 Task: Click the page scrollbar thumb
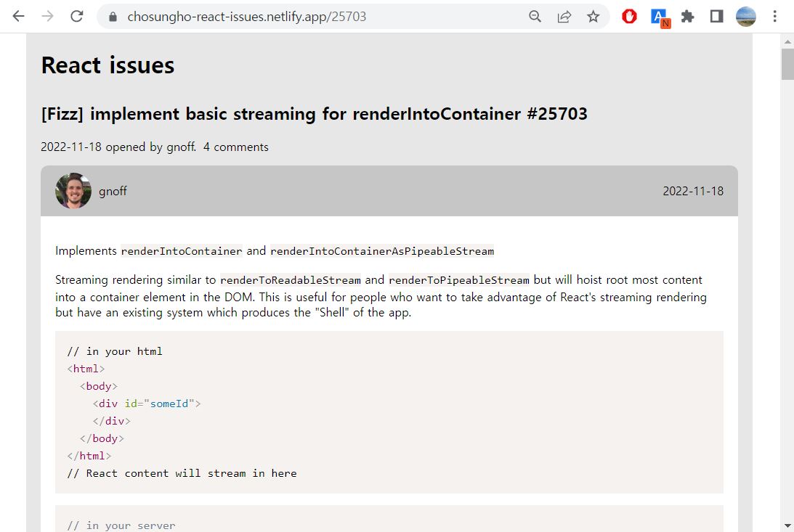click(787, 64)
